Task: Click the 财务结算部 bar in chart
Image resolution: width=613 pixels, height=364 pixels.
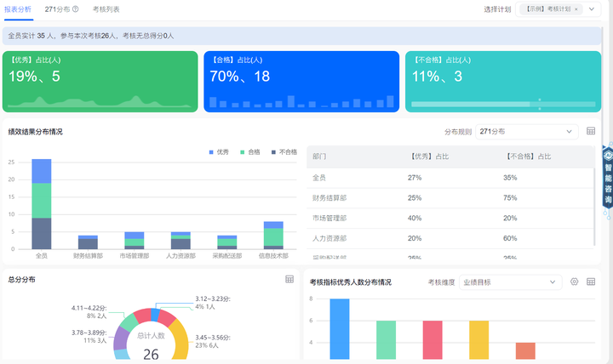Action: [88, 242]
